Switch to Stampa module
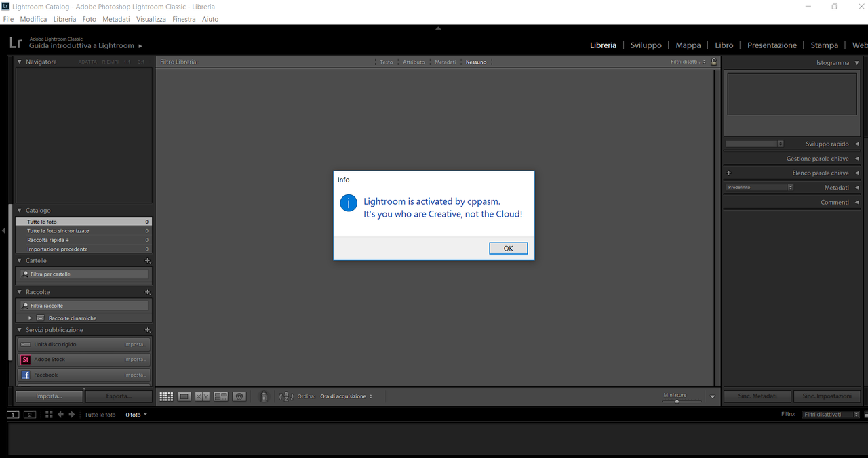The height and width of the screenshot is (458, 868). [825, 45]
